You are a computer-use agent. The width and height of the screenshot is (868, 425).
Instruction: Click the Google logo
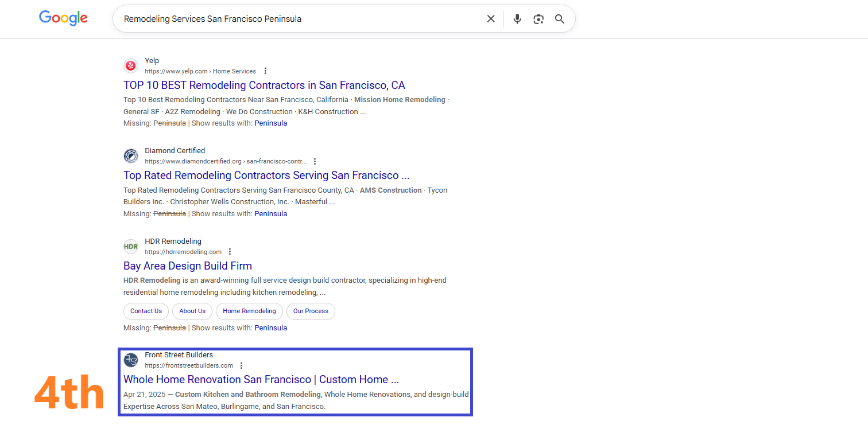(x=63, y=18)
